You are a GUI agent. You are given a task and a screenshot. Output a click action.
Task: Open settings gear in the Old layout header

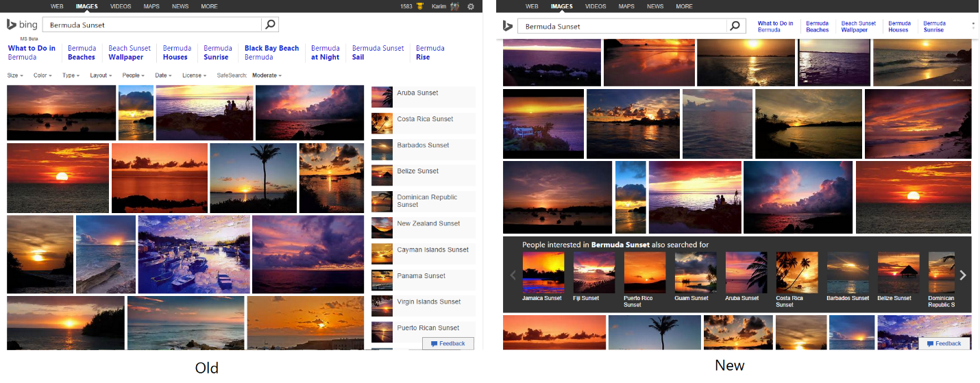pos(470,6)
